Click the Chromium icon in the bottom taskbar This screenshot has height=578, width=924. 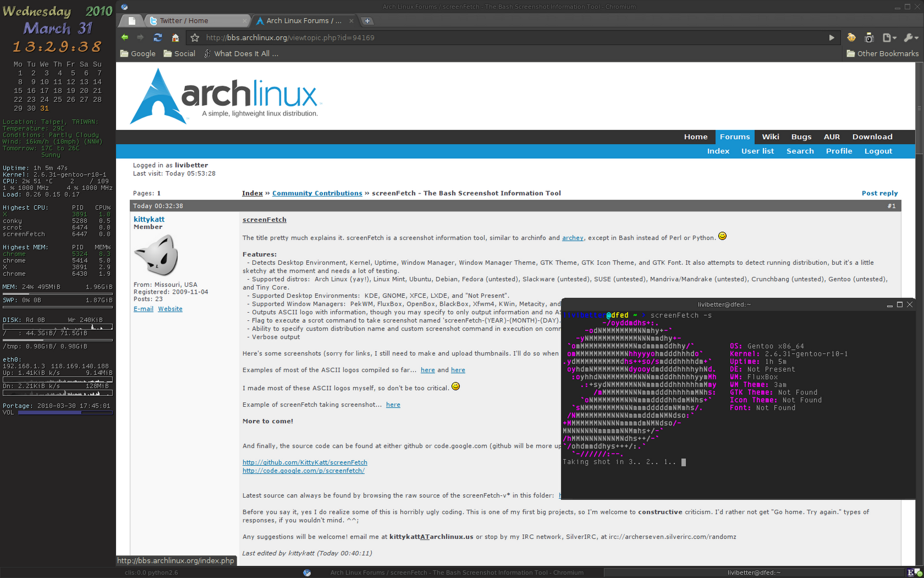[307, 573]
